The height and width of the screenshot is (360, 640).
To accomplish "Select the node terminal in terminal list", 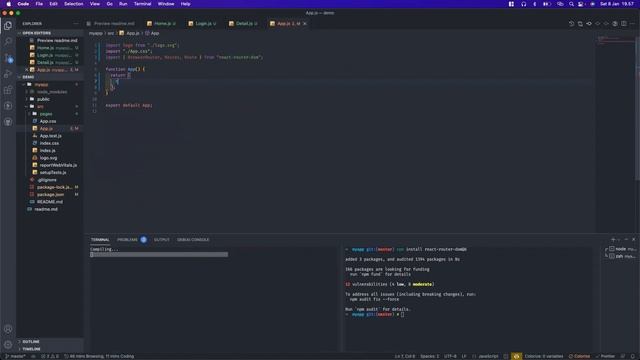I will pyautogui.click(x=622, y=249).
